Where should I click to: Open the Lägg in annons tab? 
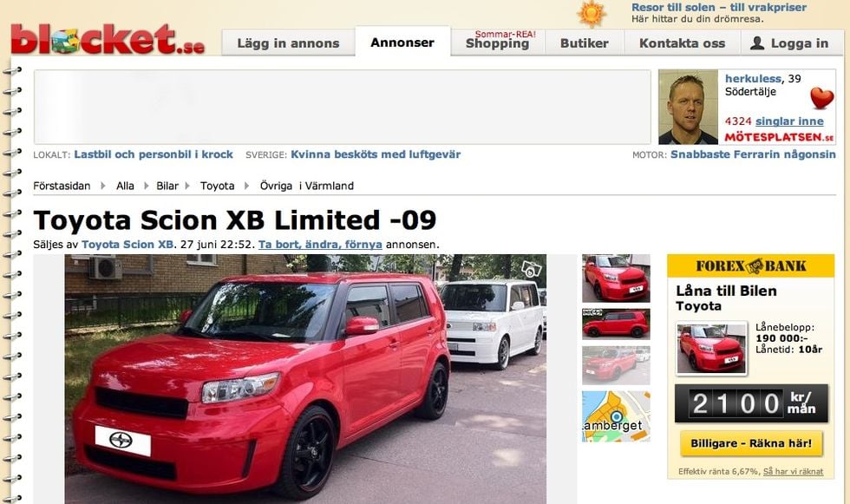coord(288,43)
